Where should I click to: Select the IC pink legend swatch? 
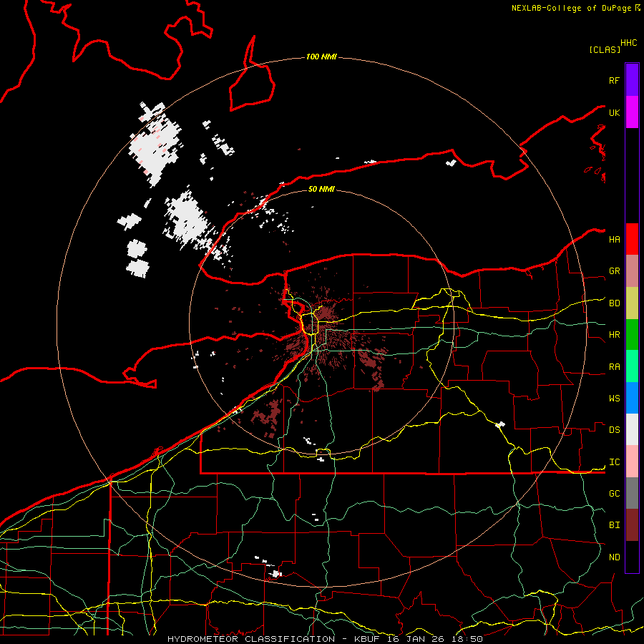coord(632,462)
